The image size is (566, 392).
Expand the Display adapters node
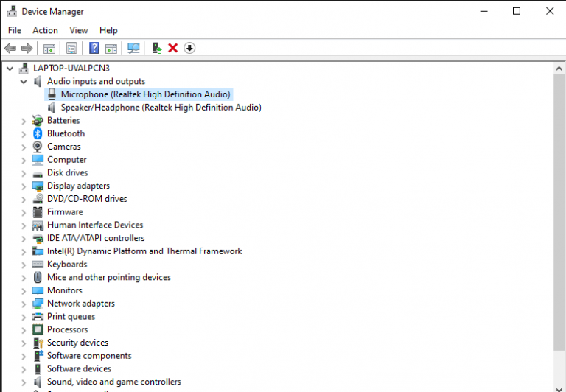click(24, 186)
